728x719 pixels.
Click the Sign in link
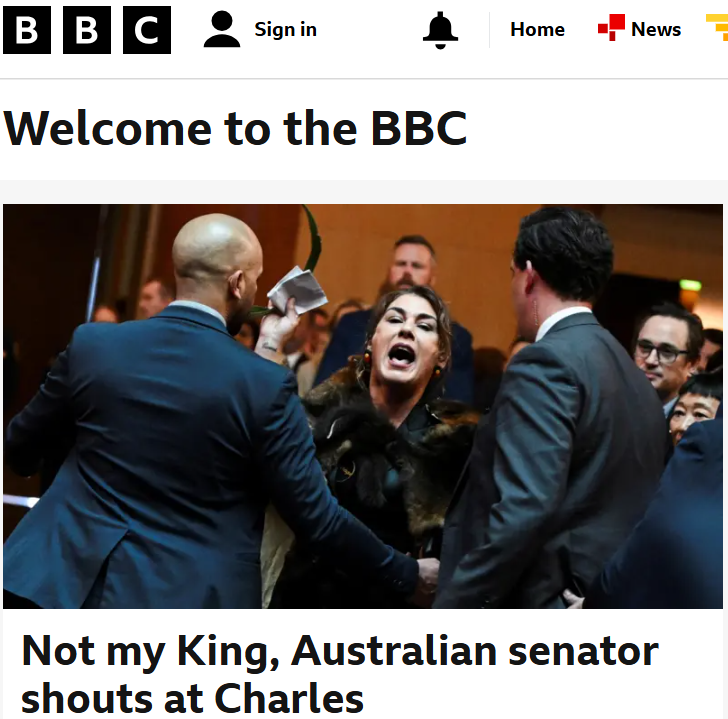[x=286, y=30]
